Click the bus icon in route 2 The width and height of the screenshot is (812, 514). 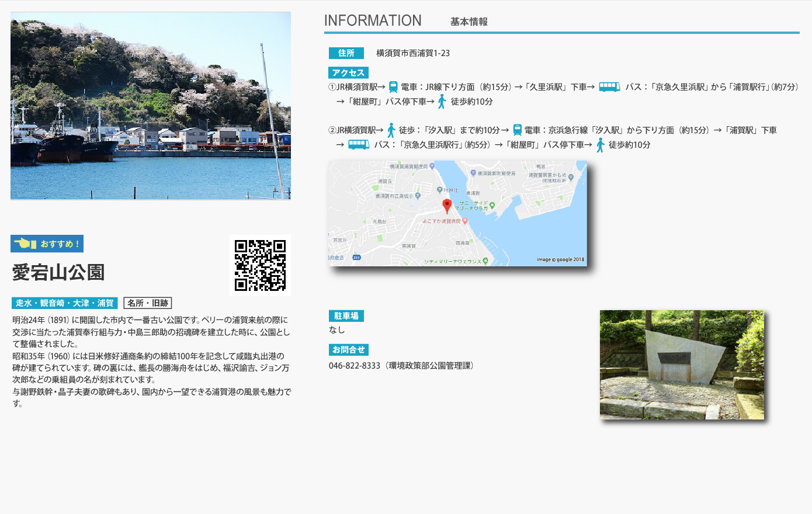359,145
